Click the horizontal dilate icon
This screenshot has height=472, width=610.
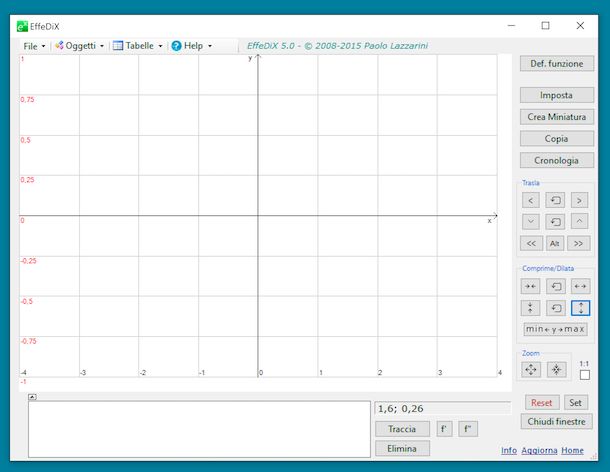pyautogui.click(x=580, y=286)
